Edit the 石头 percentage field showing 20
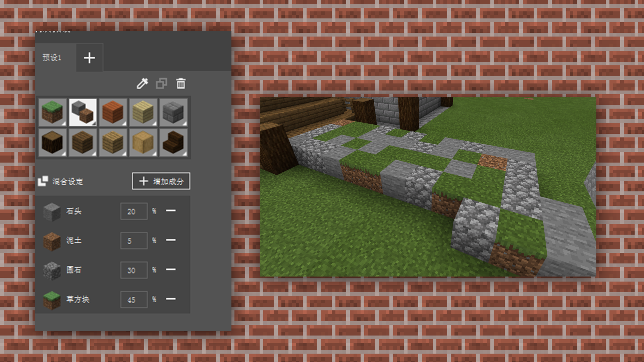This screenshot has width=644, height=362. click(x=134, y=212)
